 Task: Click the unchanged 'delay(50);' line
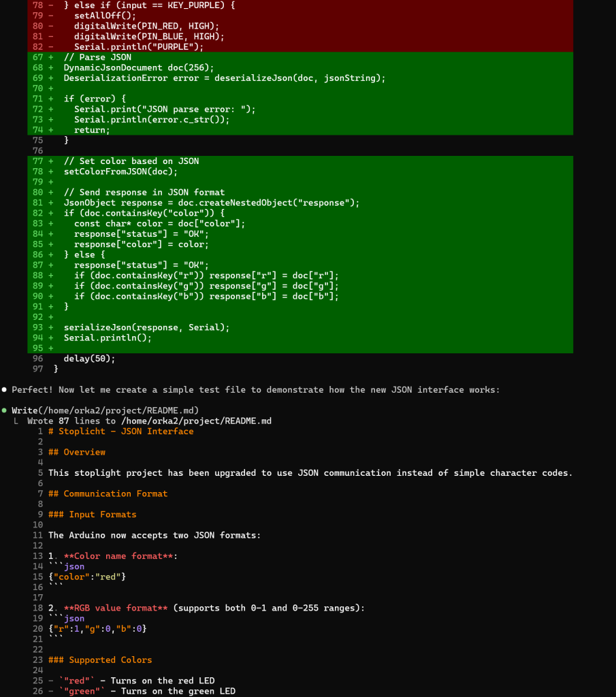89,359
